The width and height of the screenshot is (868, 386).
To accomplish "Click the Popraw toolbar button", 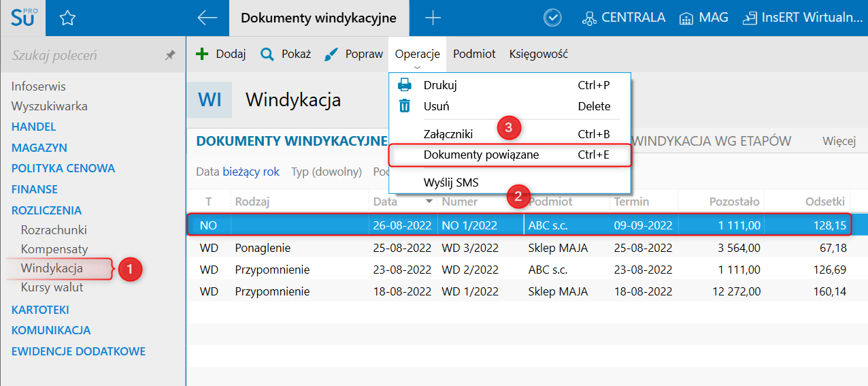I will point(354,54).
